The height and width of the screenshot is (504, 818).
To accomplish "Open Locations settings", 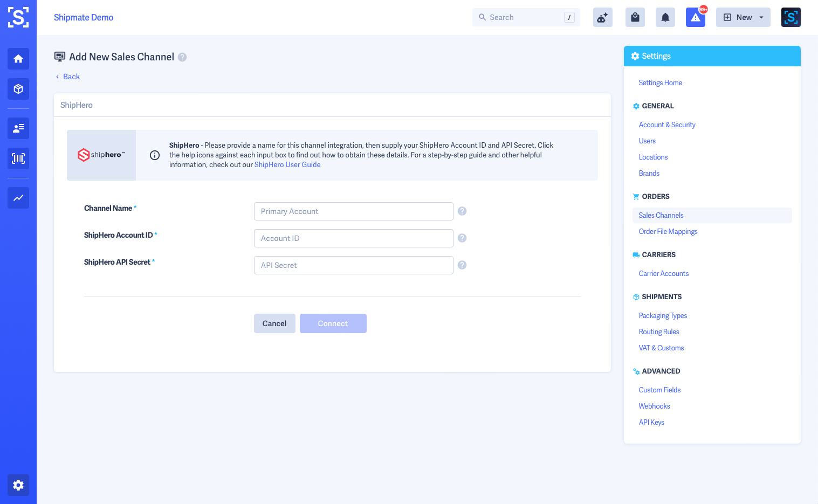I will [x=653, y=157].
